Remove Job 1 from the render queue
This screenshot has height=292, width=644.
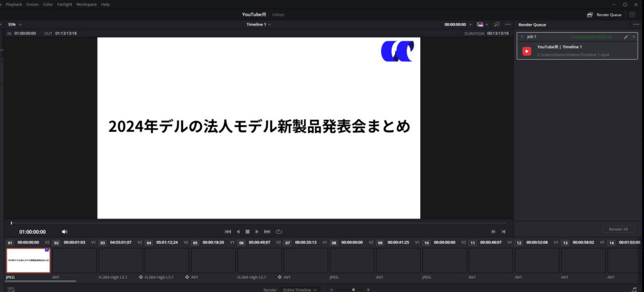[x=634, y=37]
